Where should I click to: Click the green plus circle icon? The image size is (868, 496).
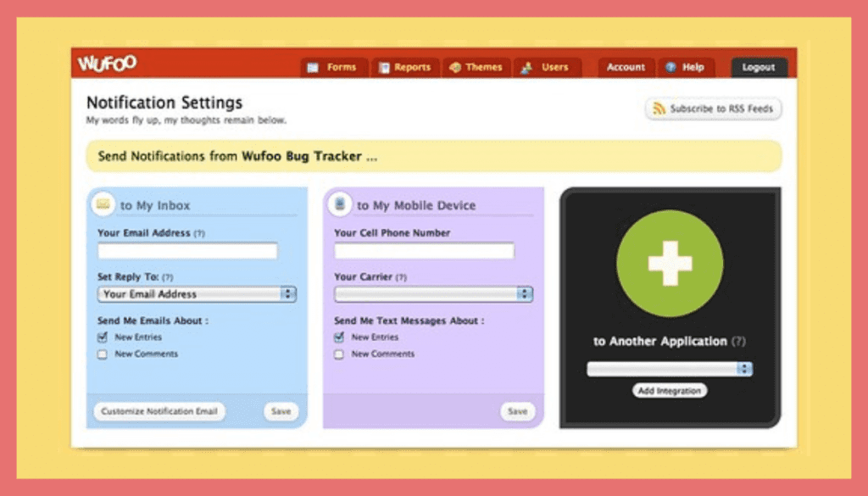pos(670,264)
